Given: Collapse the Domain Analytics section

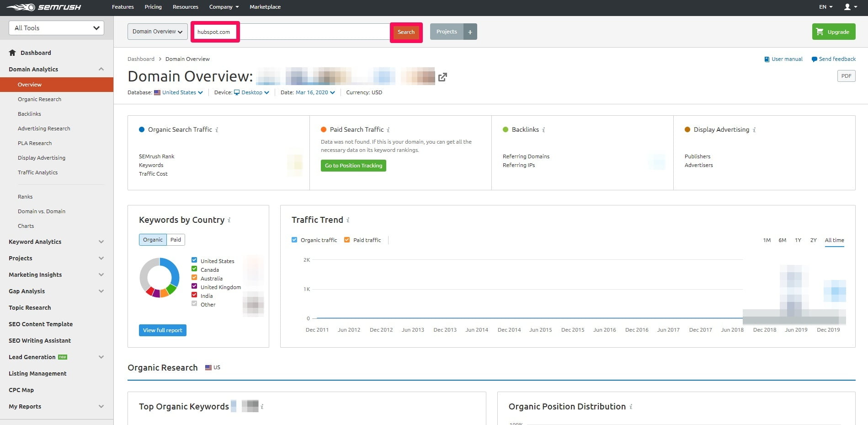Looking at the screenshot, I should point(101,69).
